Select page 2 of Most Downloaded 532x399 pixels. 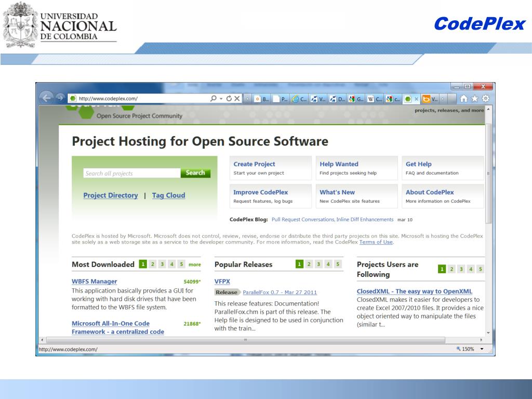click(153, 264)
